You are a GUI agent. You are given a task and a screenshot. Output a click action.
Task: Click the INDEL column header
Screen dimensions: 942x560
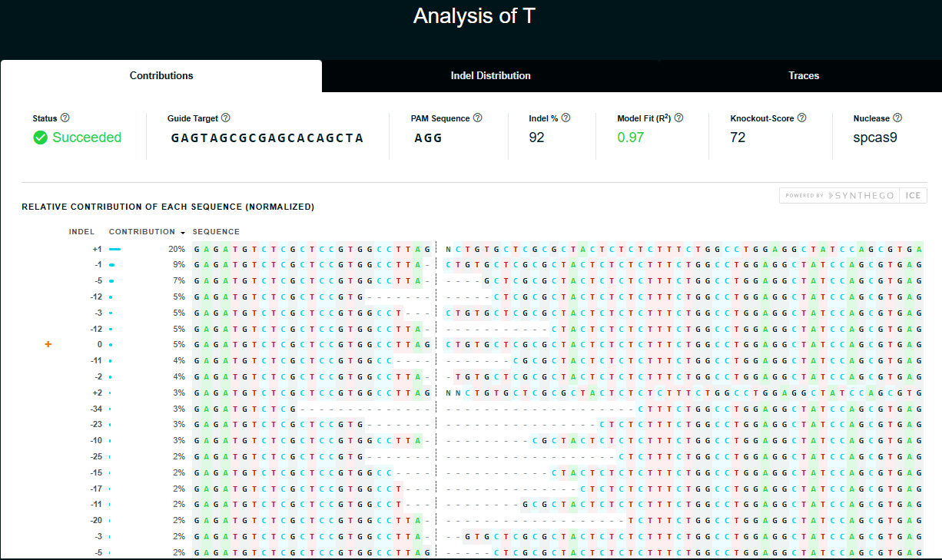(82, 231)
